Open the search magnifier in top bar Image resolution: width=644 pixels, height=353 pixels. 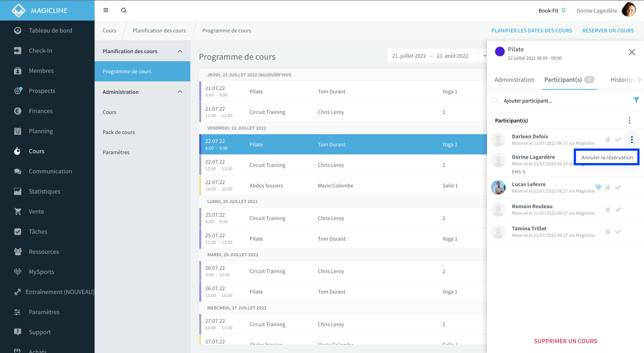click(x=124, y=11)
